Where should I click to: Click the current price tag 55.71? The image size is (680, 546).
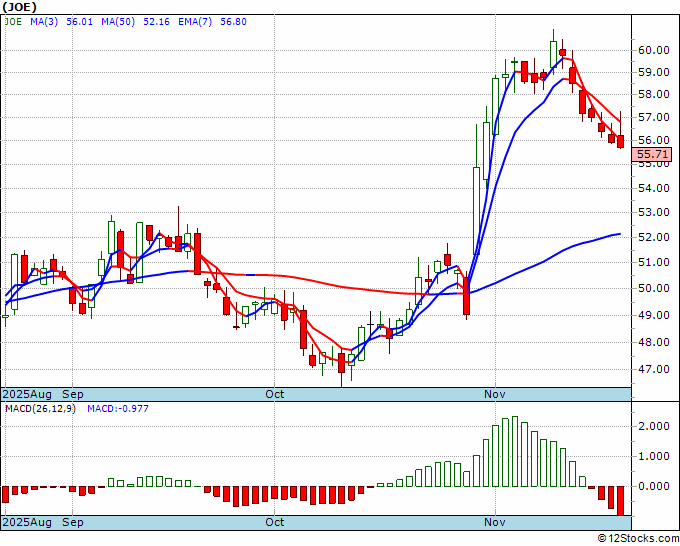click(x=652, y=154)
